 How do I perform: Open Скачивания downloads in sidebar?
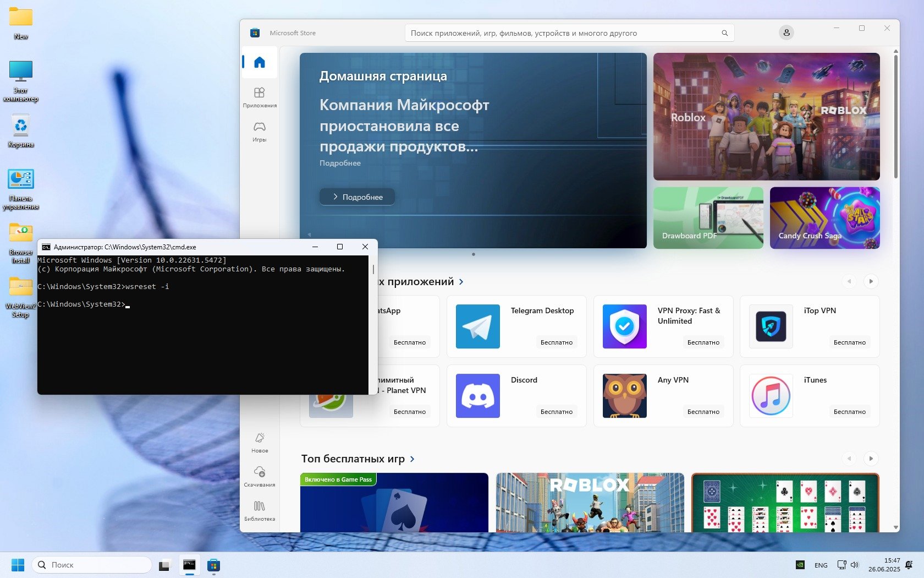tap(260, 476)
